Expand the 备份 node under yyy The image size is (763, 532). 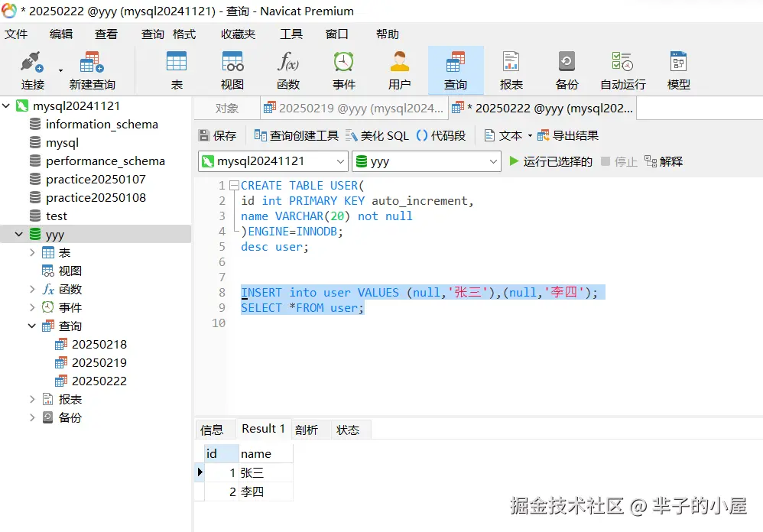(32, 417)
